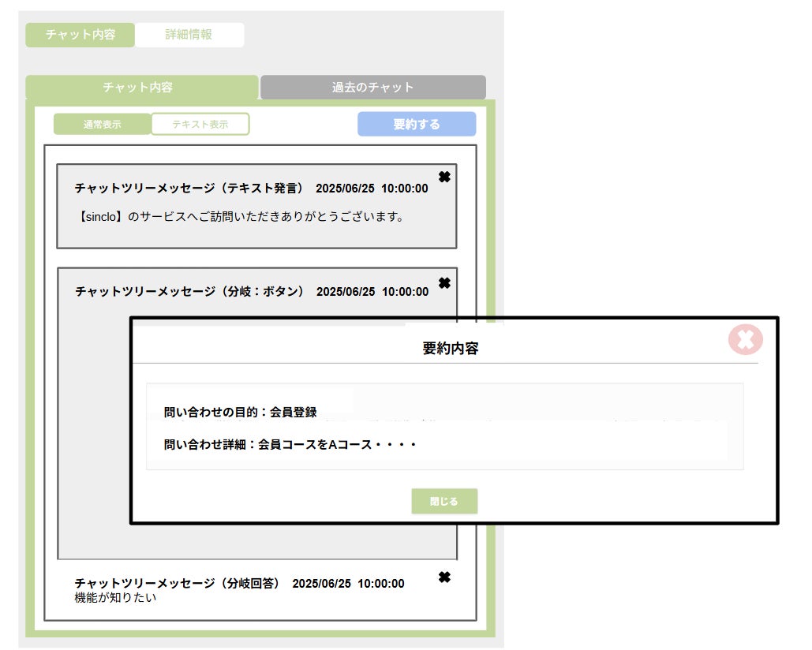The width and height of the screenshot is (812, 650).
Task: Enable 通常表示 display mode
Action: click(x=102, y=124)
